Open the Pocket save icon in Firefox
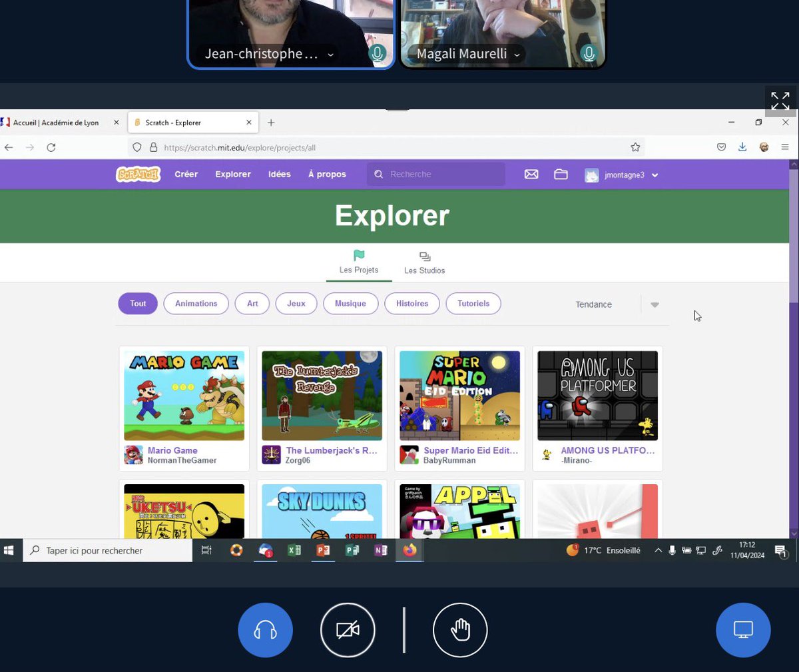Image resolution: width=799 pixels, height=672 pixels. 721,147
